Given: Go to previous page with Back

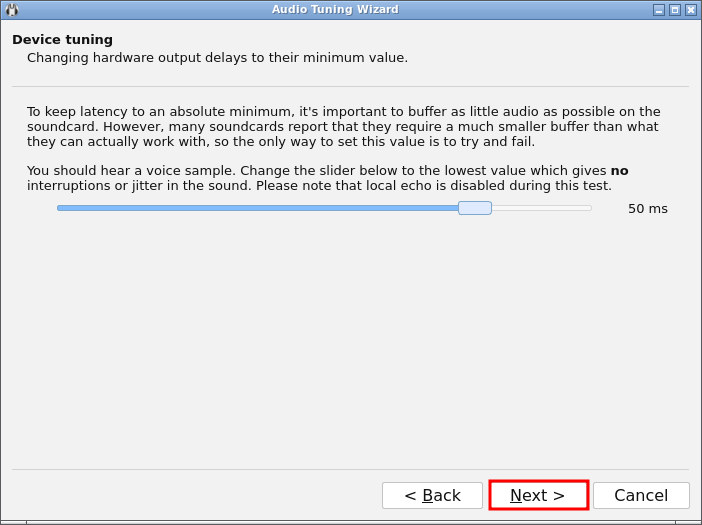Looking at the screenshot, I should [432, 495].
